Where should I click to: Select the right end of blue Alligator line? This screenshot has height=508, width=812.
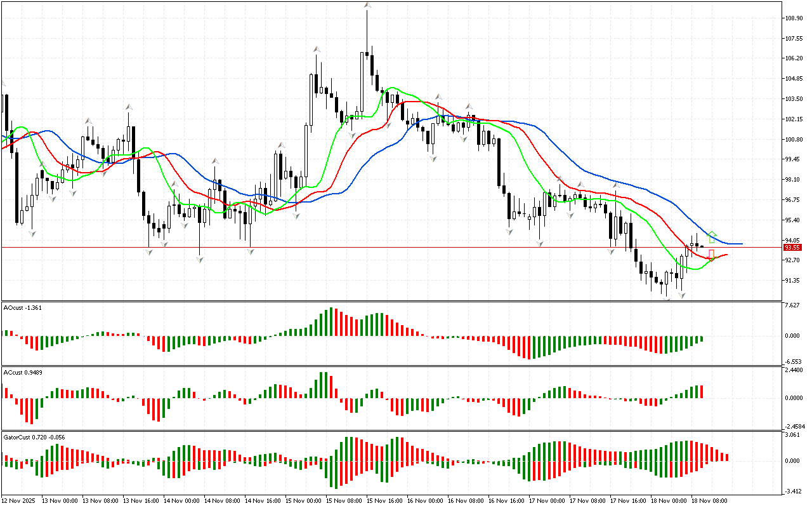(741, 244)
